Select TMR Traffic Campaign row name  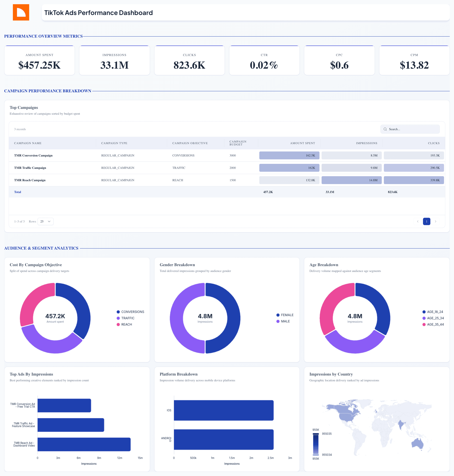click(x=30, y=168)
